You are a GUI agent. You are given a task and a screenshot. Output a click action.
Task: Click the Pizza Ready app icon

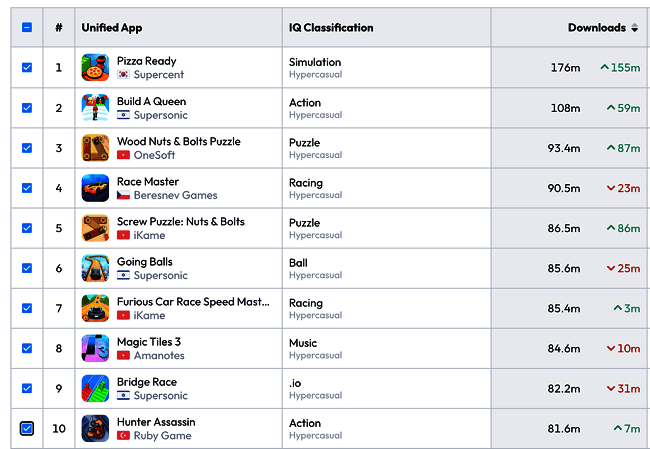[x=96, y=68]
